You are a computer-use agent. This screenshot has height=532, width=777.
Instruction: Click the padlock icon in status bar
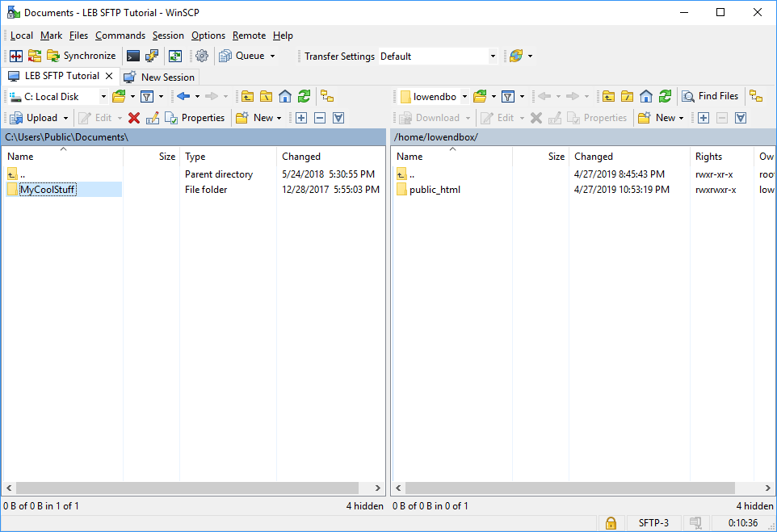point(611,523)
